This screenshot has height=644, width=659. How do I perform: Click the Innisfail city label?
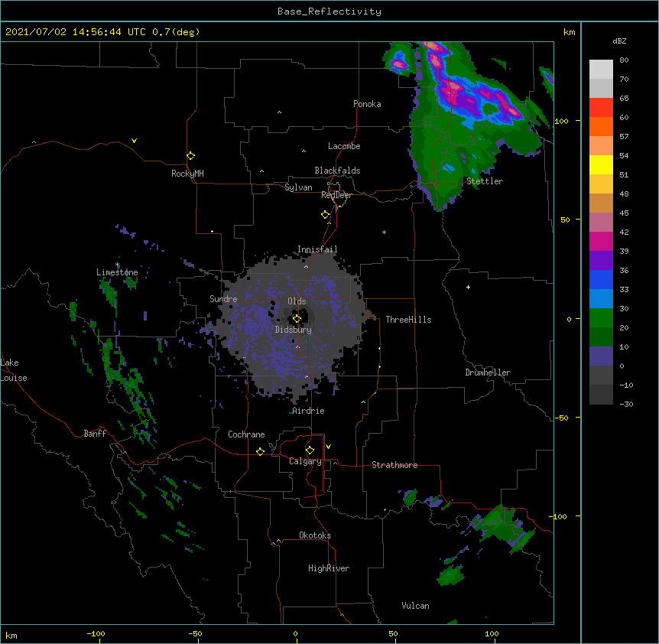(317, 249)
